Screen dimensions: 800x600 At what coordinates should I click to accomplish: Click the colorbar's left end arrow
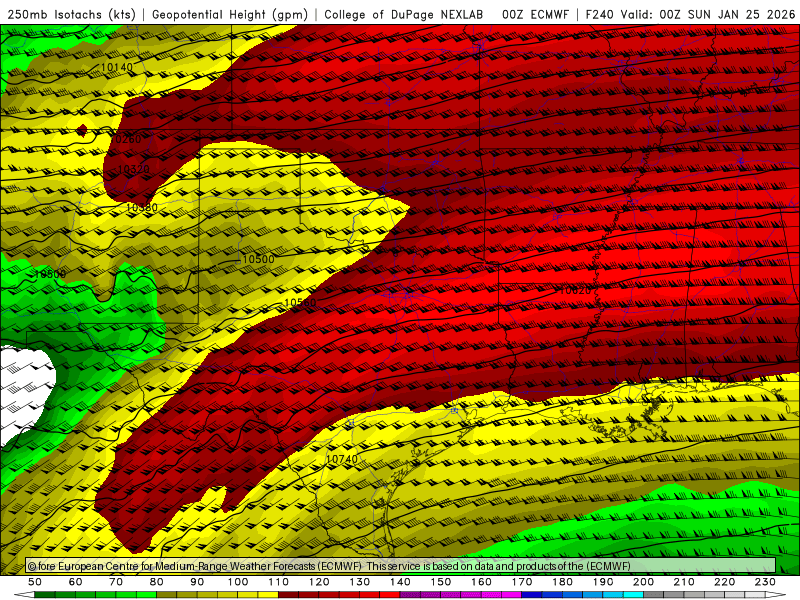click(24, 595)
